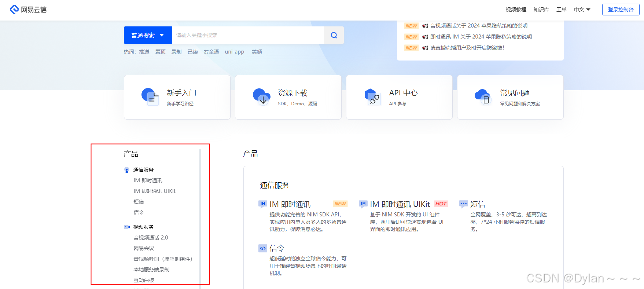644x289 pixels.
Task: Select 网易会议 in the sidebar
Action: (144, 248)
